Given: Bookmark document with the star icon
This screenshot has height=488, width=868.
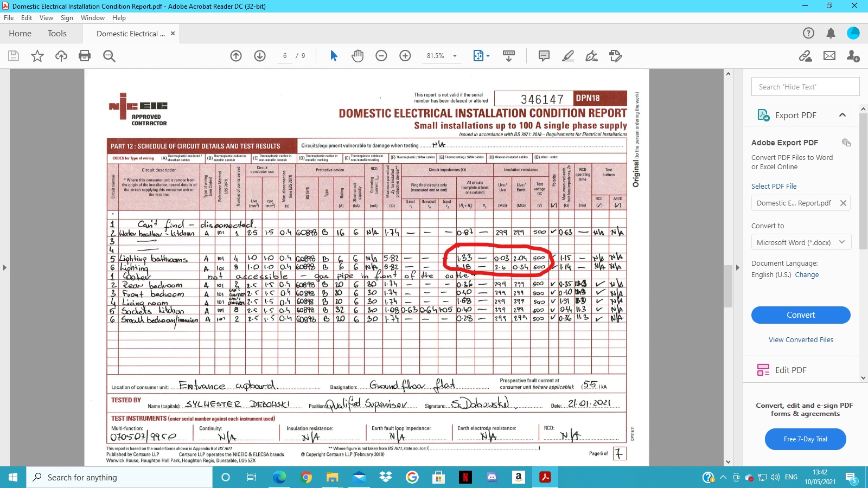Looking at the screenshot, I should pyautogui.click(x=37, y=56).
